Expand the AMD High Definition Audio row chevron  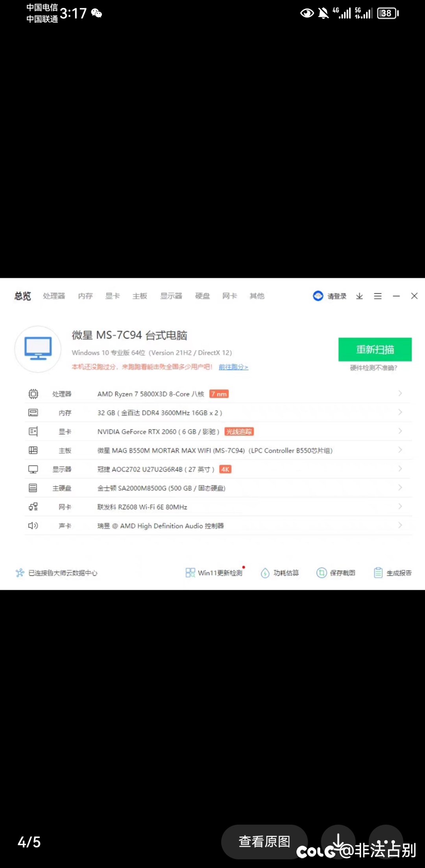point(400,525)
